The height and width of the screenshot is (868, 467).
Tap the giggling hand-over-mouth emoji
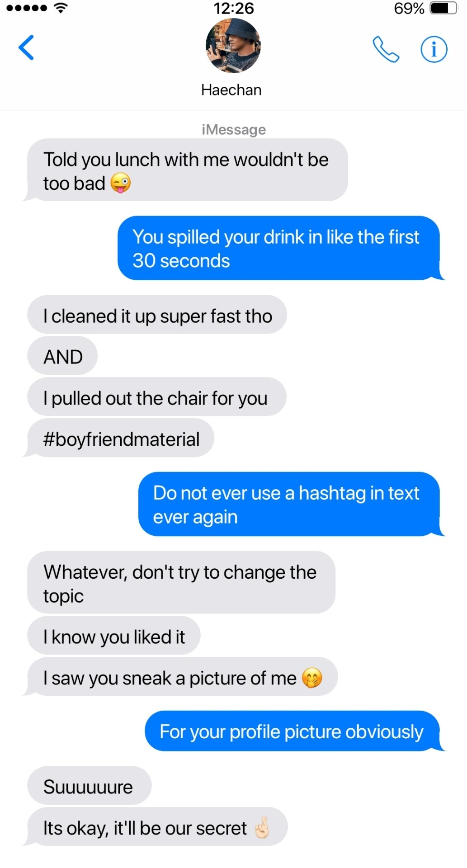(x=312, y=678)
